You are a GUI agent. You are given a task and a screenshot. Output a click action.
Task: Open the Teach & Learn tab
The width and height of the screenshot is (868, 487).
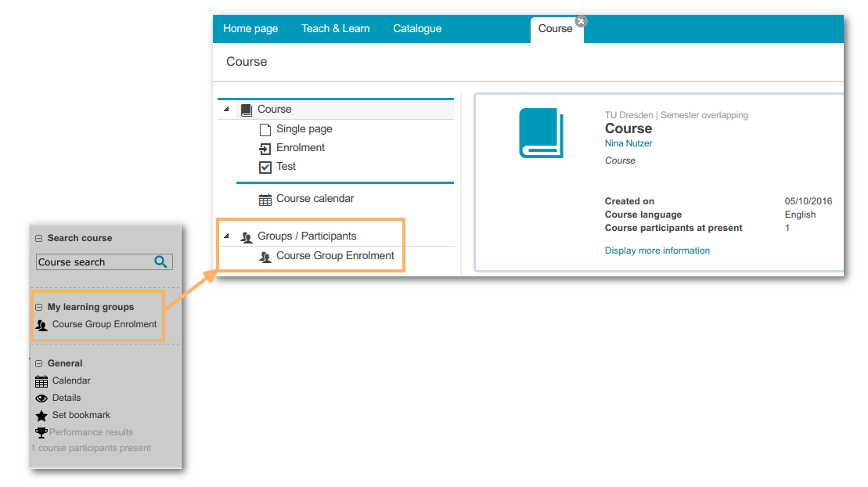click(335, 29)
